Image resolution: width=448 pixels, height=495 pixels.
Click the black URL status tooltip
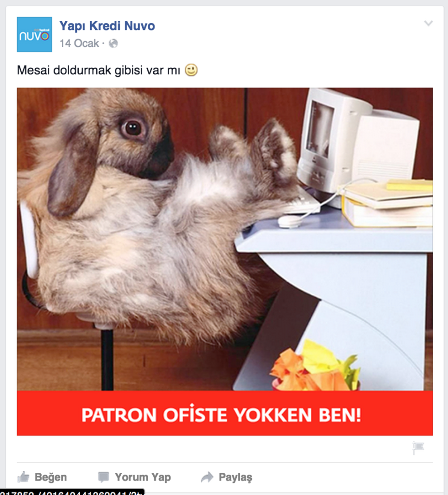(x=72, y=492)
